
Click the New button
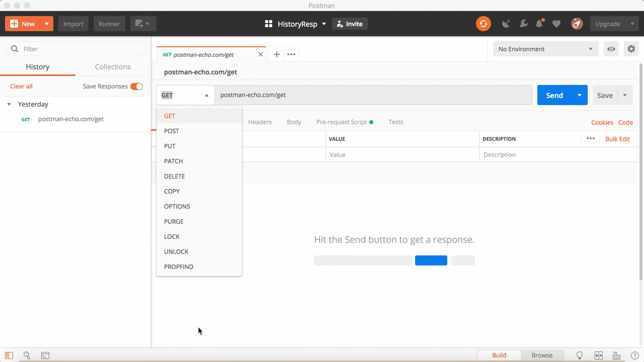point(23,24)
